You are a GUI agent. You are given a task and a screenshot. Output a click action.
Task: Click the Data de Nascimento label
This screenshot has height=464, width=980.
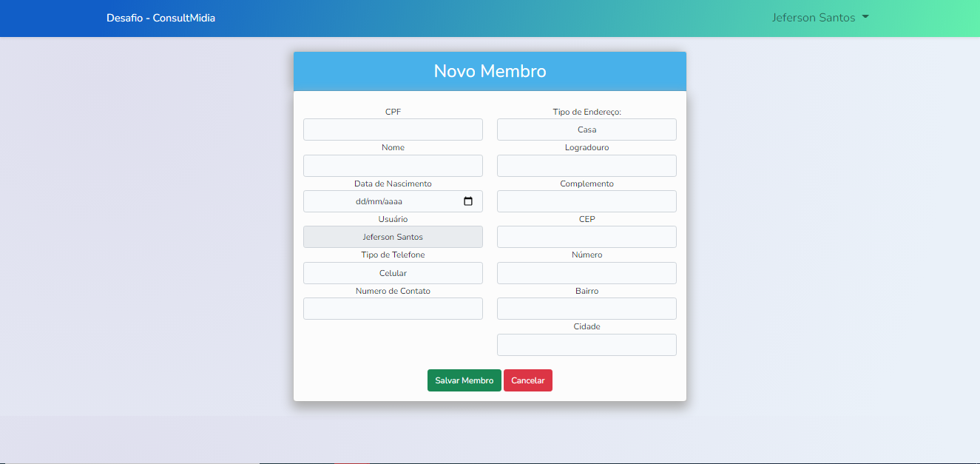(x=393, y=184)
